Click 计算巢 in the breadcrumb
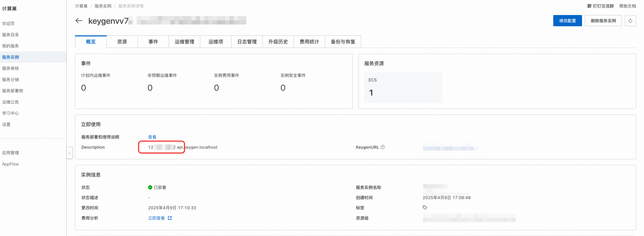Image resolution: width=644 pixels, height=236 pixels. tap(81, 6)
